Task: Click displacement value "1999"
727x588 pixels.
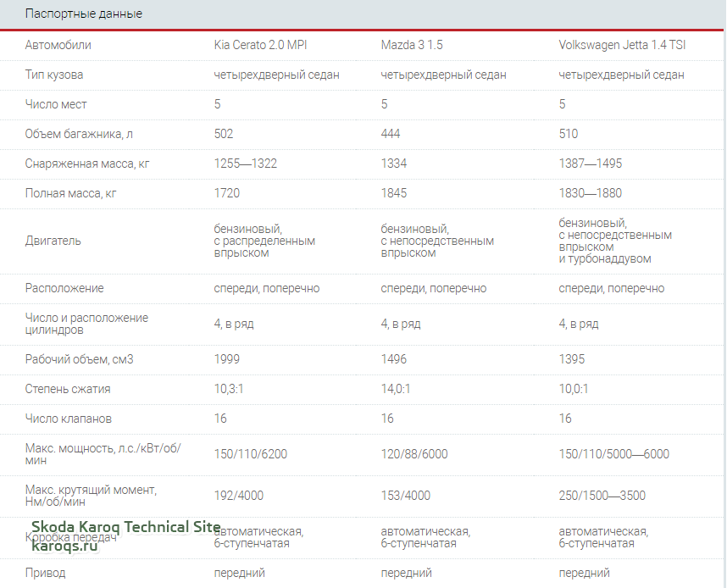Action: click(227, 359)
